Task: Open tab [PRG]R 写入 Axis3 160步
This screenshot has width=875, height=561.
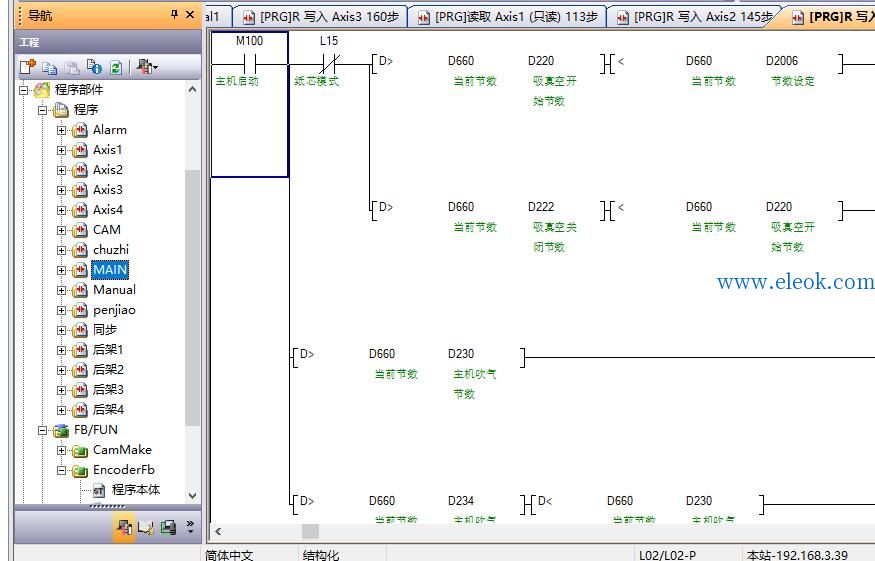Action: pyautogui.click(x=321, y=17)
